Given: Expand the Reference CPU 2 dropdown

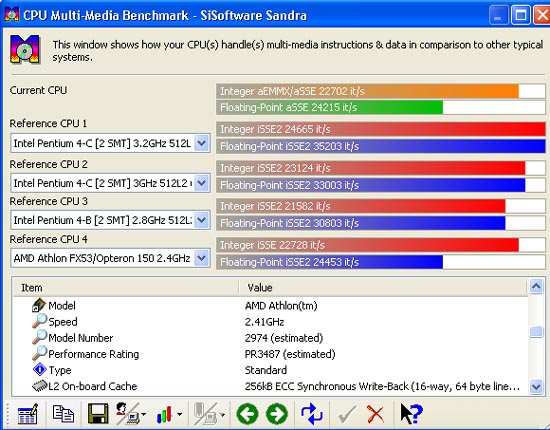Looking at the screenshot, I should (x=201, y=183).
